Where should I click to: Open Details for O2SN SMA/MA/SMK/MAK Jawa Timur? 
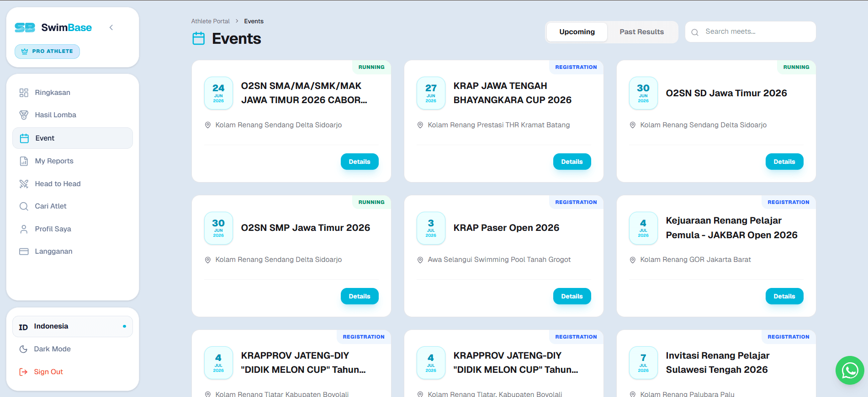pos(360,162)
